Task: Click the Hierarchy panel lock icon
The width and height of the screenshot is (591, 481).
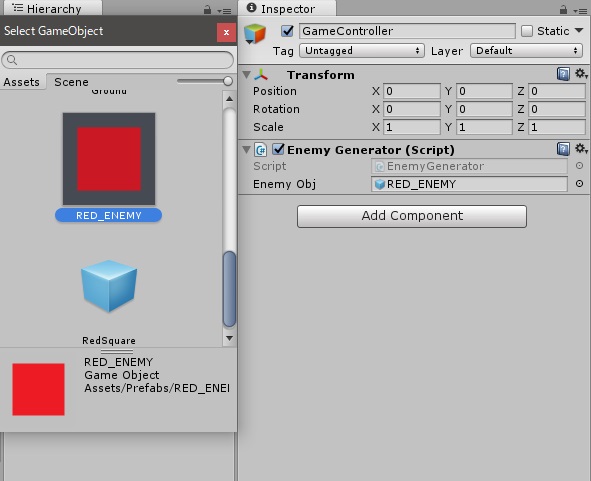Action: coord(207,9)
